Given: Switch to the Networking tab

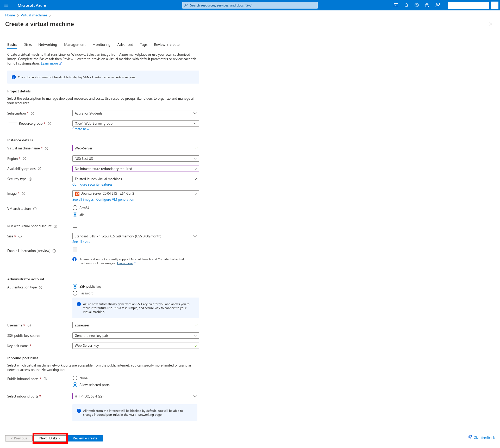Looking at the screenshot, I should 48,45.
